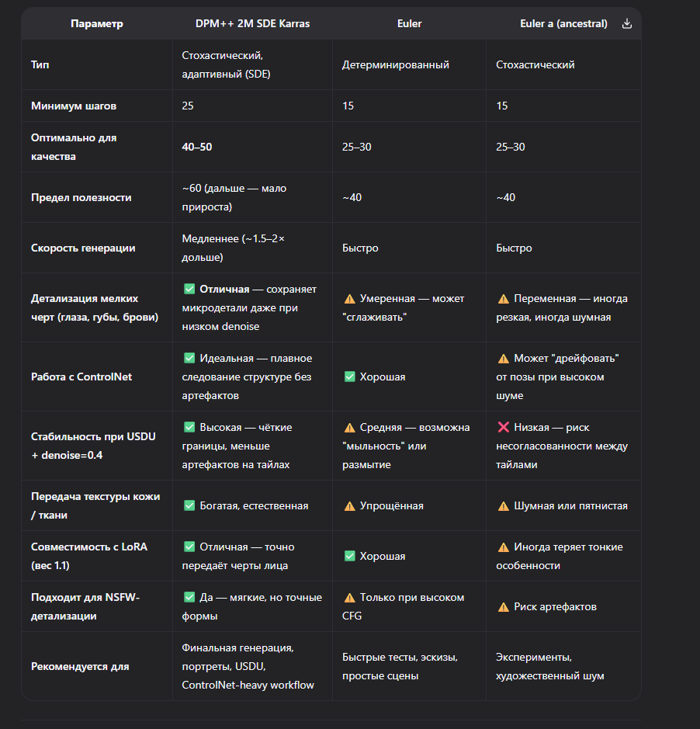Click the "Euler" column header
The height and width of the screenshot is (729, 700).
[409, 23]
